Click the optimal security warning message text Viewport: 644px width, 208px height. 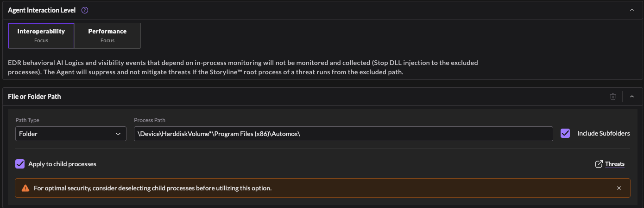tap(153, 188)
